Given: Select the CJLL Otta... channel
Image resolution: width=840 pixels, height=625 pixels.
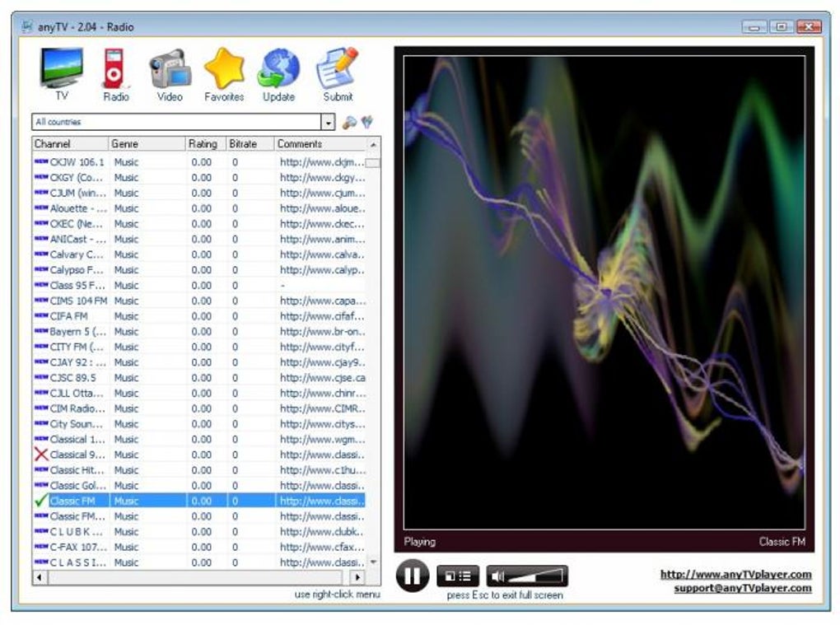Looking at the screenshot, I should pos(199,393).
